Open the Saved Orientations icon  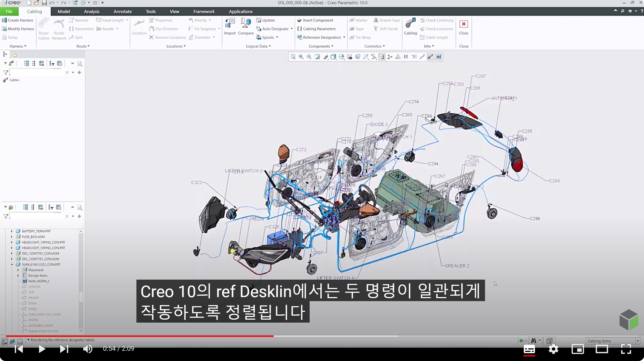341,57
